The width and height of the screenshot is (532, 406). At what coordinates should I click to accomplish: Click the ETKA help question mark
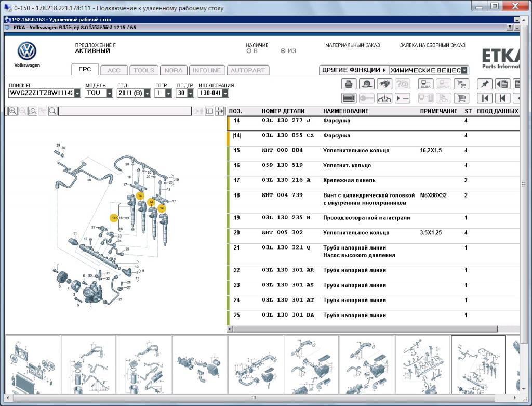(510, 28)
